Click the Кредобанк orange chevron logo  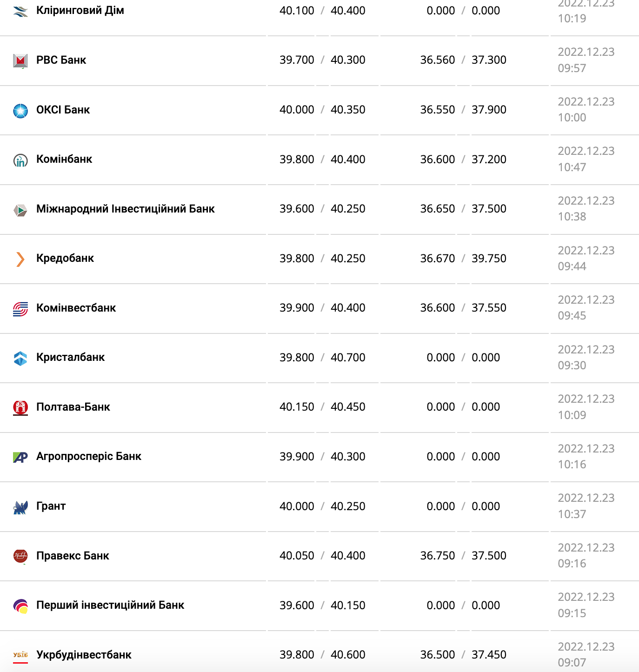point(20,259)
